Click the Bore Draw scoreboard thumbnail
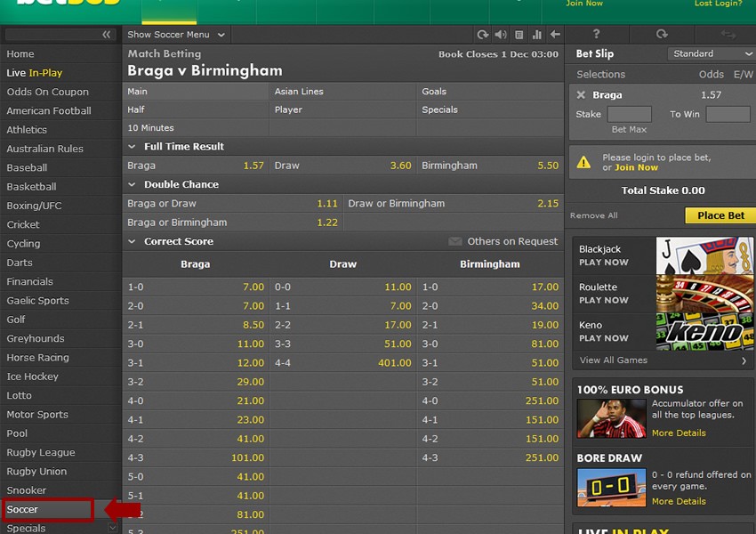The image size is (756, 534). tap(611, 487)
